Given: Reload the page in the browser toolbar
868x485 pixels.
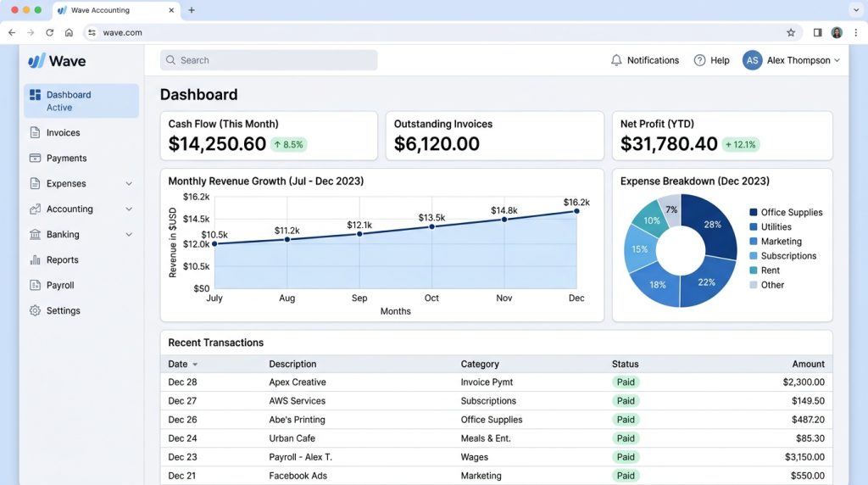Looking at the screenshot, I should coord(50,33).
